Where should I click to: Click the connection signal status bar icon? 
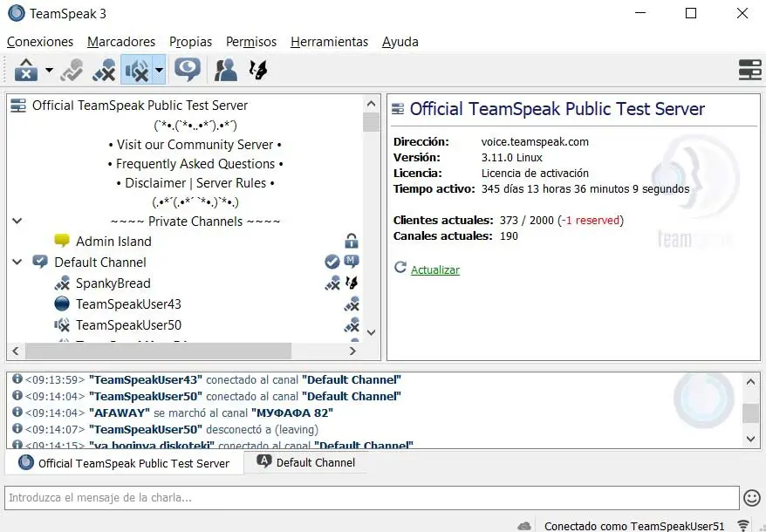pyautogui.click(x=743, y=526)
